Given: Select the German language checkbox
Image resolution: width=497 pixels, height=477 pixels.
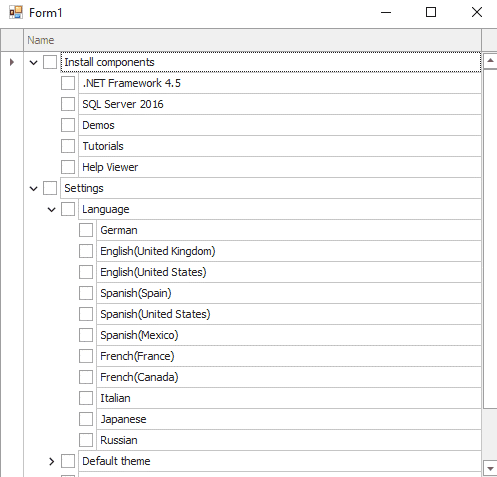Looking at the screenshot, I should pyautogui.click(x=86, y=230).
